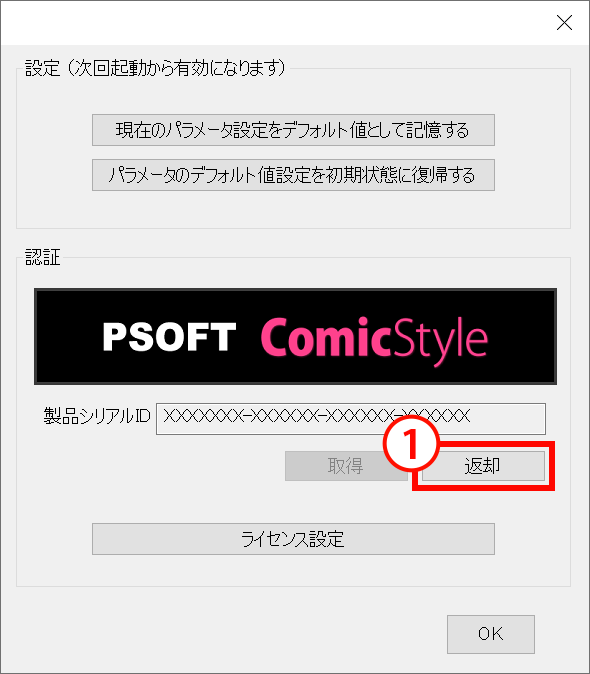Click blank area beneath ライセンス設定 button
Viewport: 590px width, 674px height.
click(x=293, y=570)
